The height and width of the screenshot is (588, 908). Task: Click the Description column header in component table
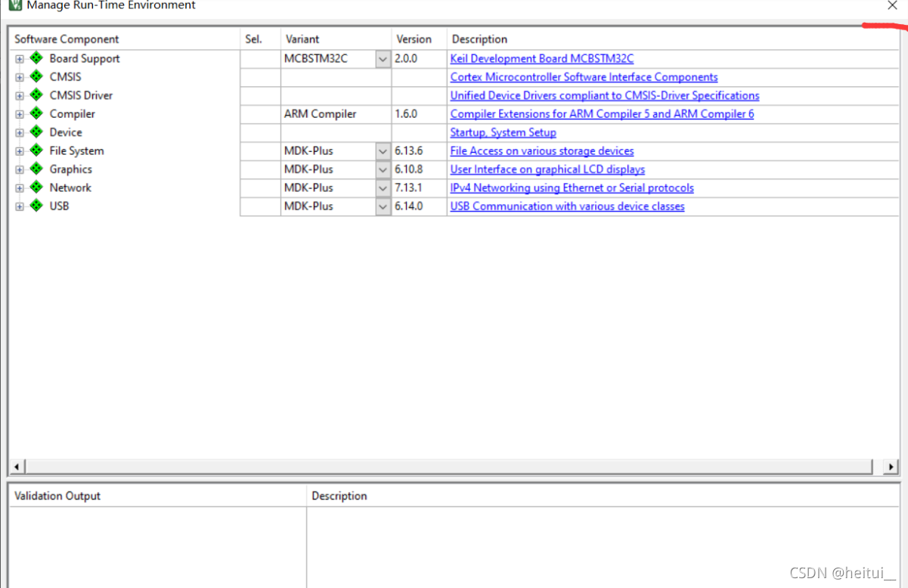(x=673, y=39)
